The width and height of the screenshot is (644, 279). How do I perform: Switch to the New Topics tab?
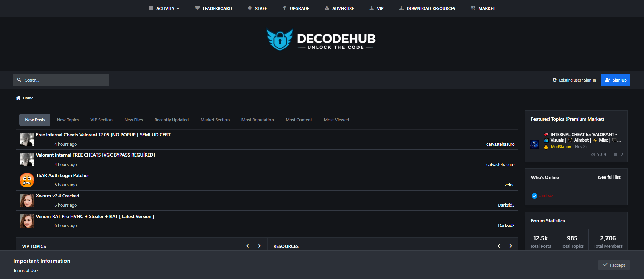[x=68, y=120]
